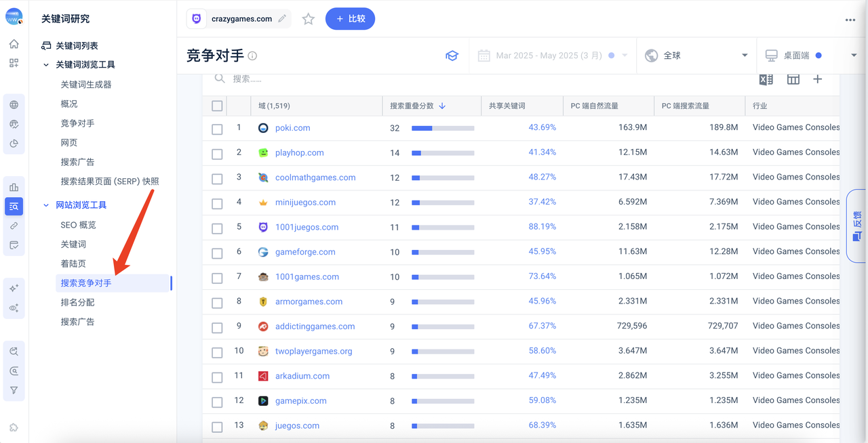
Task: Check the box for poki.com row
Action: (217, 129)
